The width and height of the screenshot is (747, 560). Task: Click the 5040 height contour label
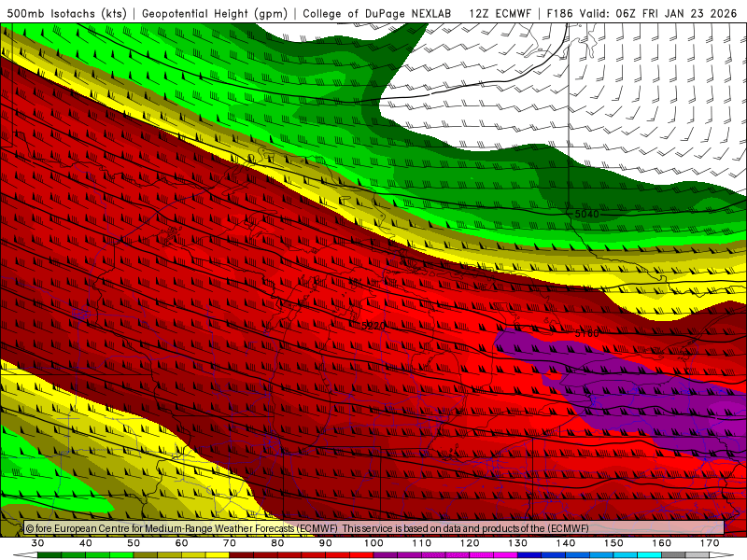[x=586, y=215]
